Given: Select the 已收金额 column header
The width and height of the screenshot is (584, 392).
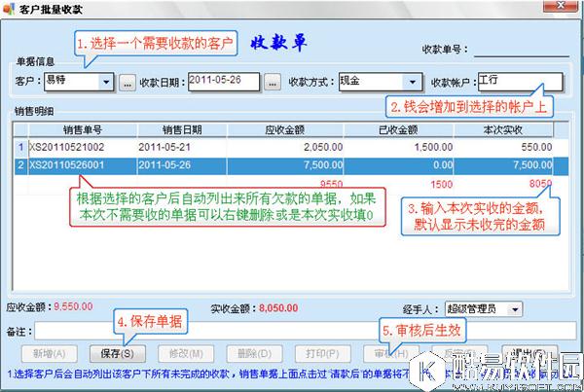Looking at the screenshot, I should (398, 130).
